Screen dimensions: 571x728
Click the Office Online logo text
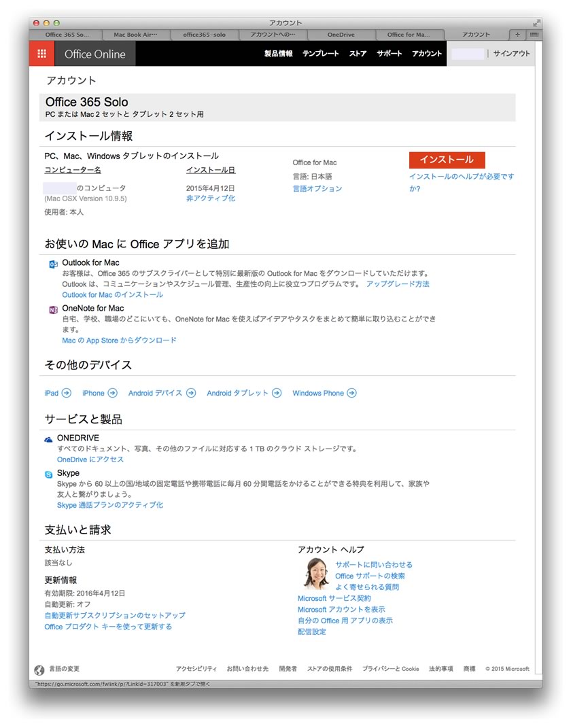95,54
